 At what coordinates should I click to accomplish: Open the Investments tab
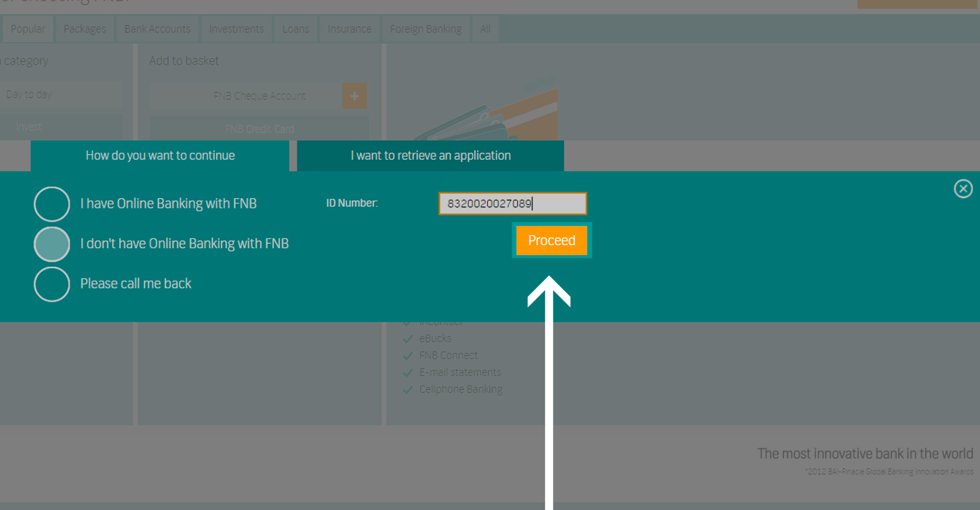point(236,29)
